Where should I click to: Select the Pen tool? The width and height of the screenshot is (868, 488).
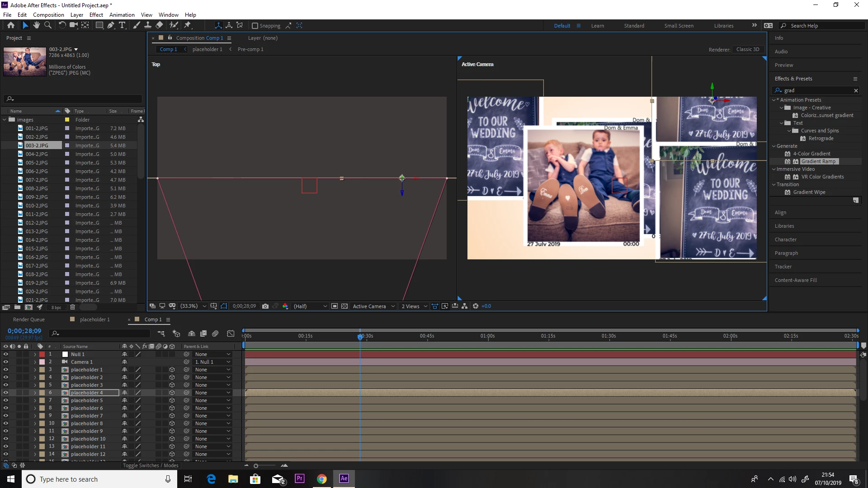(x=111, y=25)
